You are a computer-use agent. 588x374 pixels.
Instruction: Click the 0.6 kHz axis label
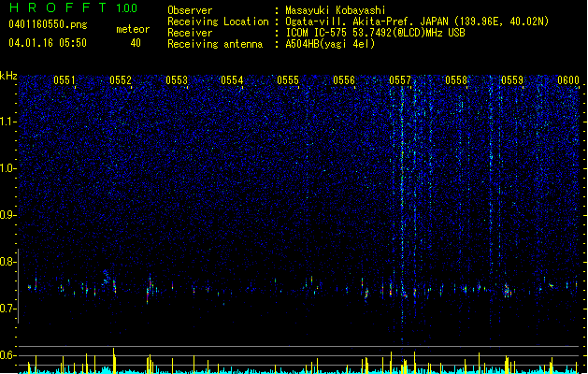click(8, 355)
